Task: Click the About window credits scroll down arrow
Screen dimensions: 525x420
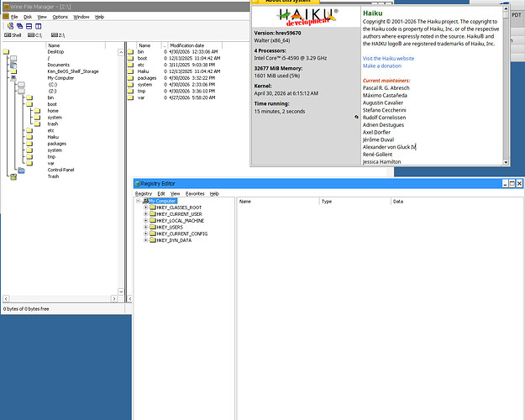Action: (x=506, y=162)
